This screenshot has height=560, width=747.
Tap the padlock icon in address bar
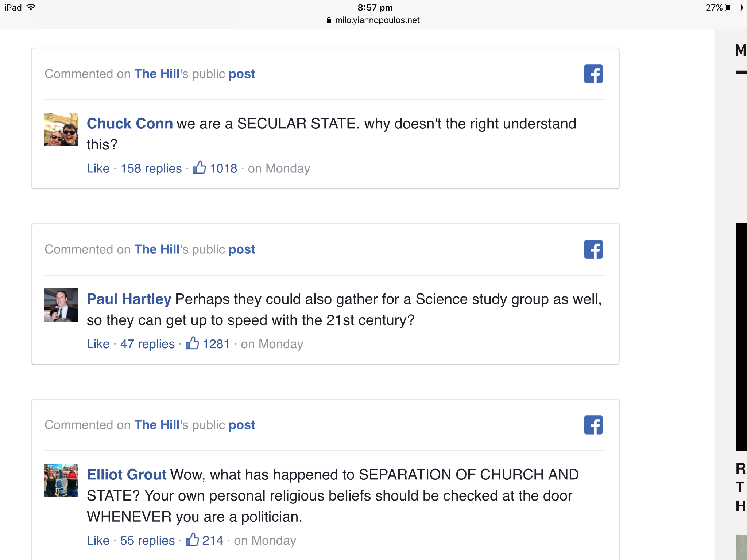click(329, 20)
